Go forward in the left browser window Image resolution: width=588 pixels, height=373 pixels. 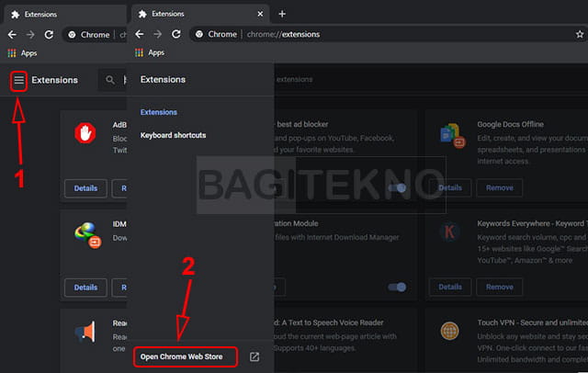click(30, 35)
